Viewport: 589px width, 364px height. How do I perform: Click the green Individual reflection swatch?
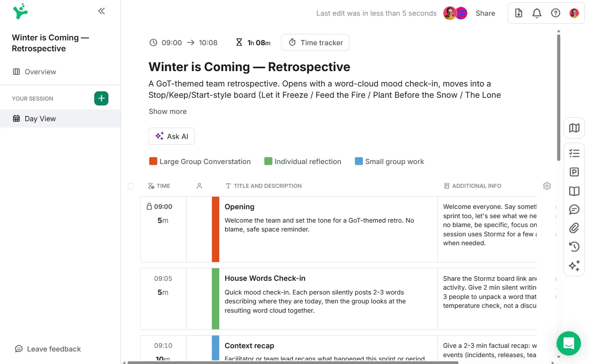(x=268, y=161)
